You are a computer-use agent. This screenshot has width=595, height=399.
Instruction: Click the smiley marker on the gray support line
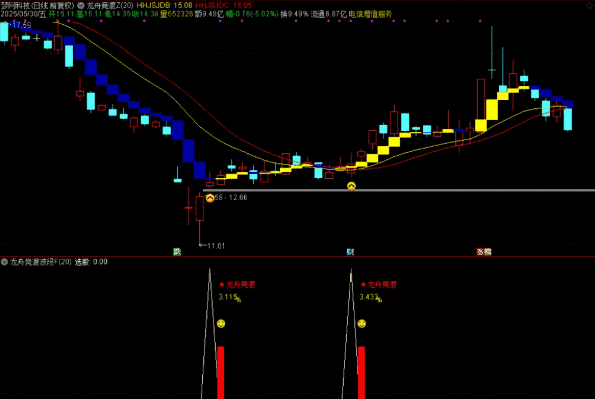pyautogui.click(x=351, y=186)
